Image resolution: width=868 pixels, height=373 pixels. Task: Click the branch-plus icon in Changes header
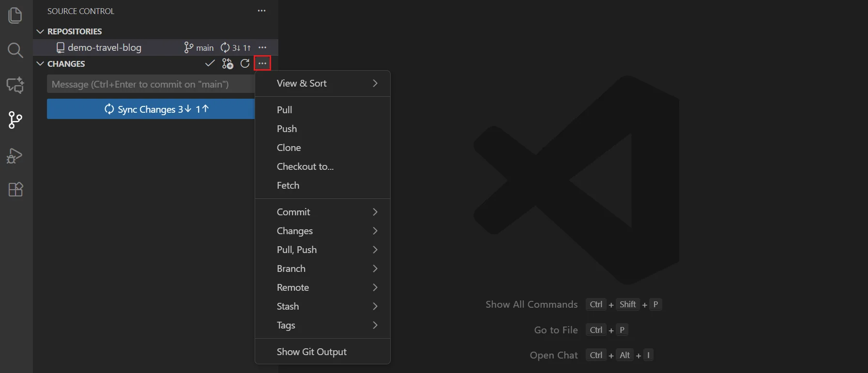pyautogui.click(x=228, y=63)
